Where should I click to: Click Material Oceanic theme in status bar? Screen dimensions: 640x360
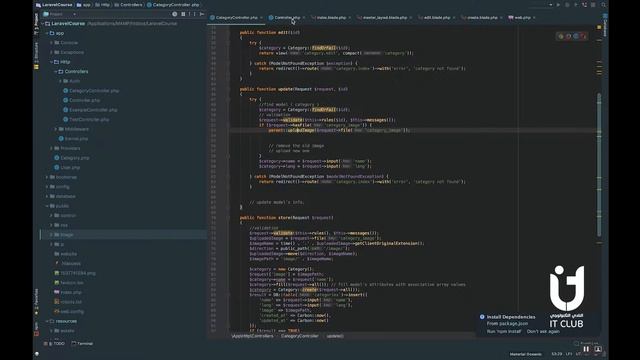point(526,354)
